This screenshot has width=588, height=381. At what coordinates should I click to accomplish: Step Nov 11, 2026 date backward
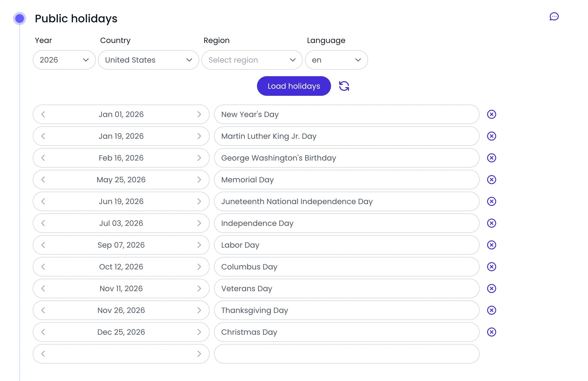(x=43, y=288)
